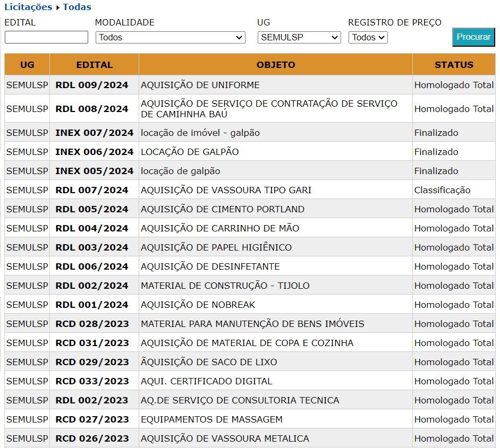
Task: Click the Procurar search button
Action: tap(473, 37)
